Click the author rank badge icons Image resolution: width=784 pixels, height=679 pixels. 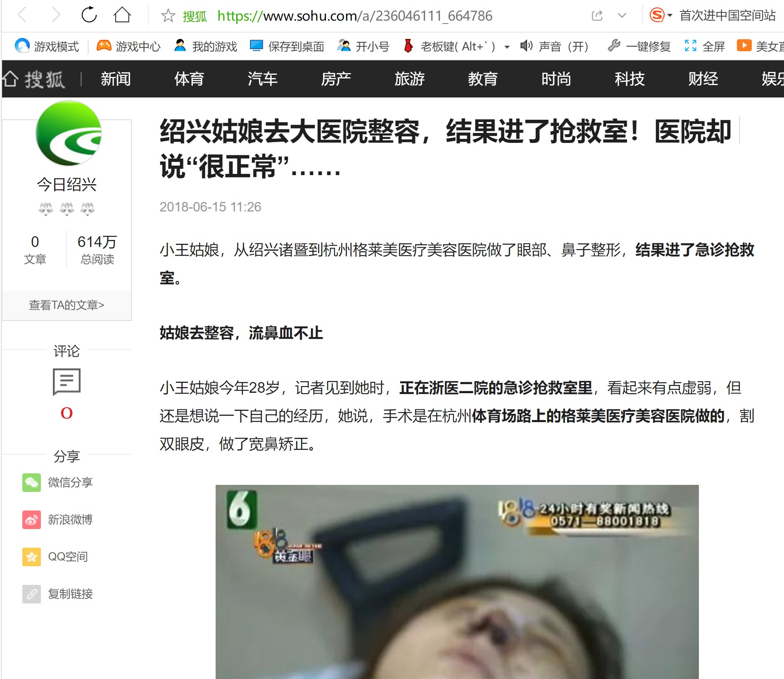tap(67, 209)
